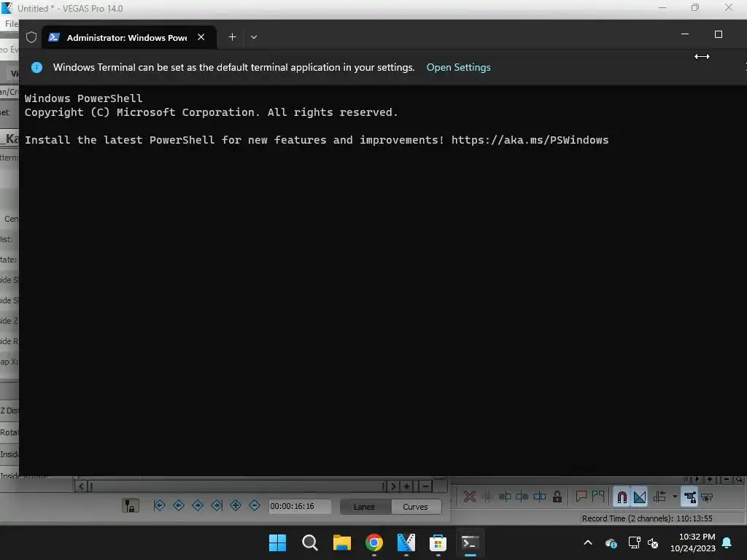Delete keyframe with minus diamond icon

[255, 505]
